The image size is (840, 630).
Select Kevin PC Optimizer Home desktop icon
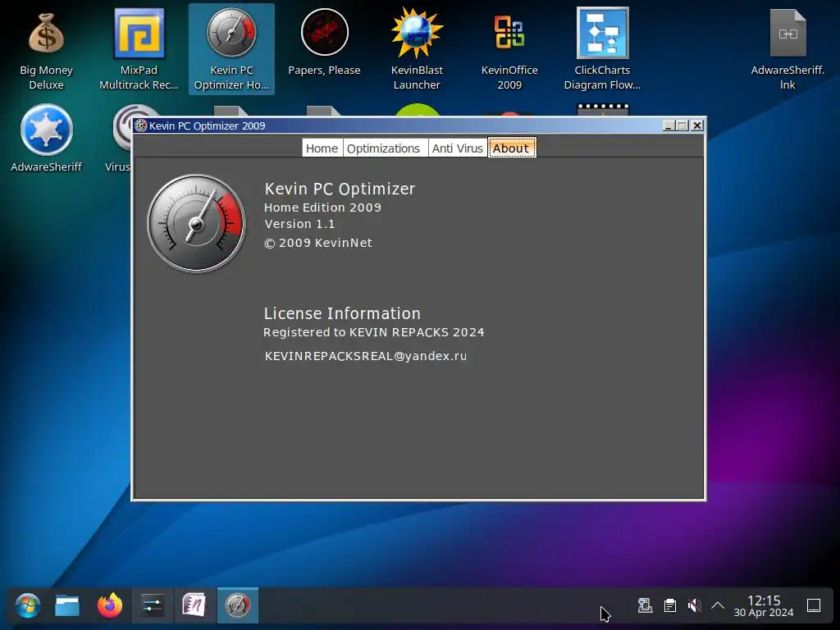(x=231, y=50)
